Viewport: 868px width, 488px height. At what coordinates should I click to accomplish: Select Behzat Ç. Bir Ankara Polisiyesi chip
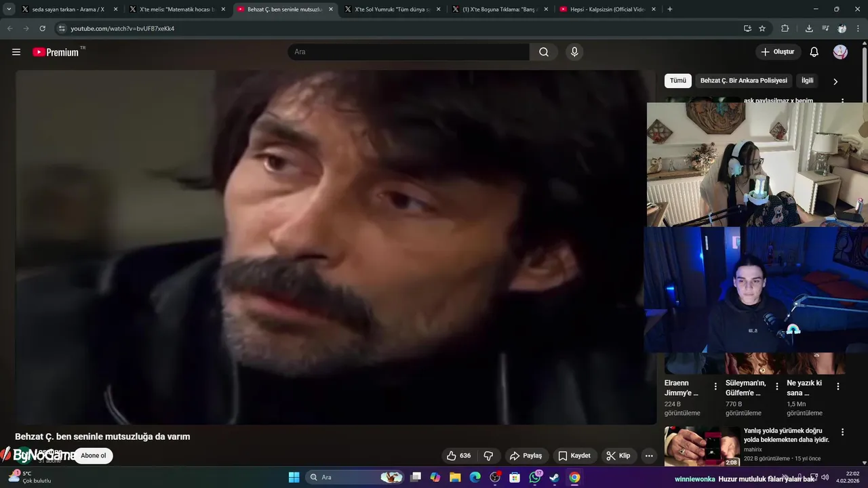[744, 81]
